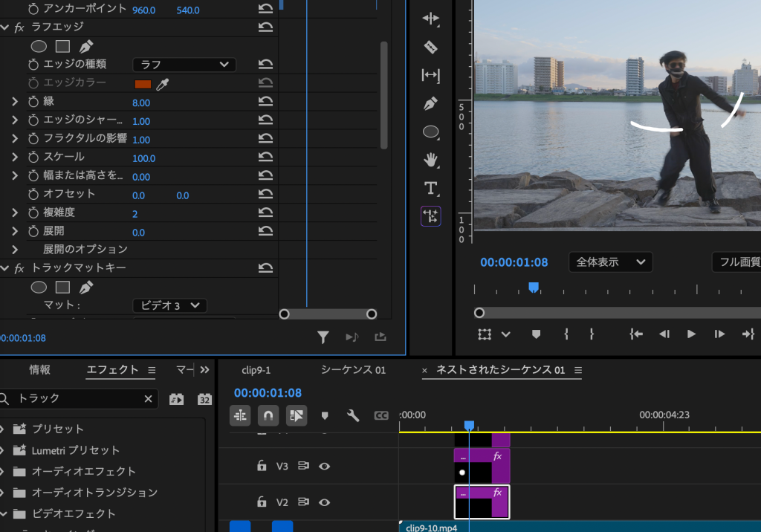Click the filter funnel icon in Effect Controls
The width and height of the screenshot is (761, 532).
(323, 337)
